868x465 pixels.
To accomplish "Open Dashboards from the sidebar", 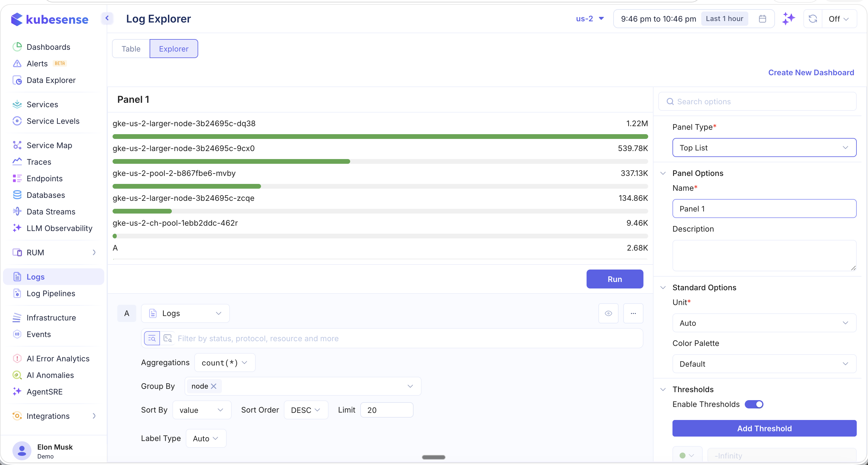I will point(48,47).
